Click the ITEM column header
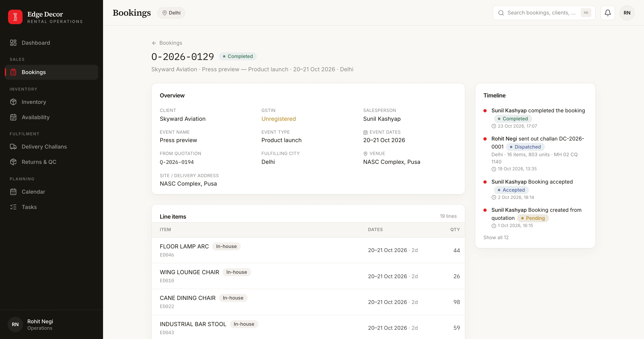The image size is (644, 339). click(x=165, y=230)
